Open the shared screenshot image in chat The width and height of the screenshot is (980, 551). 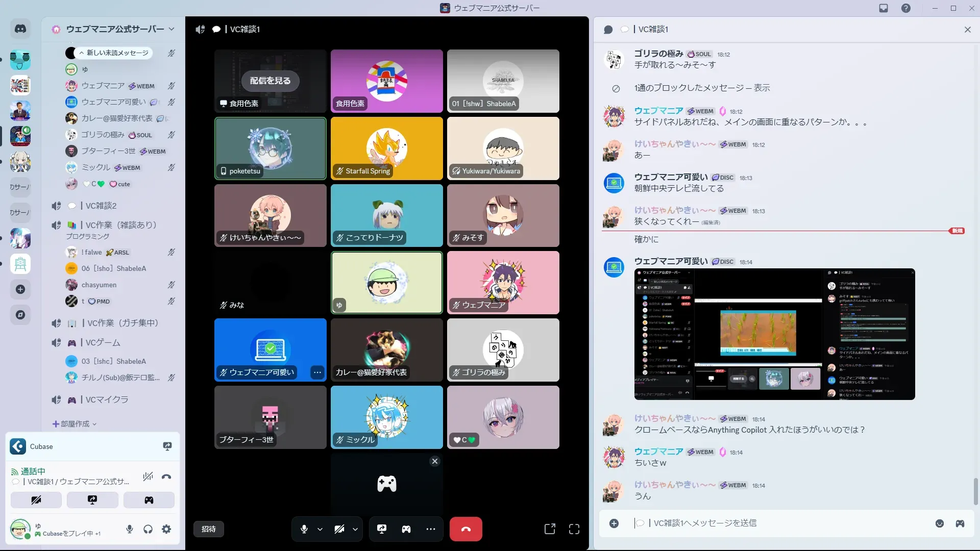point(774,334)
